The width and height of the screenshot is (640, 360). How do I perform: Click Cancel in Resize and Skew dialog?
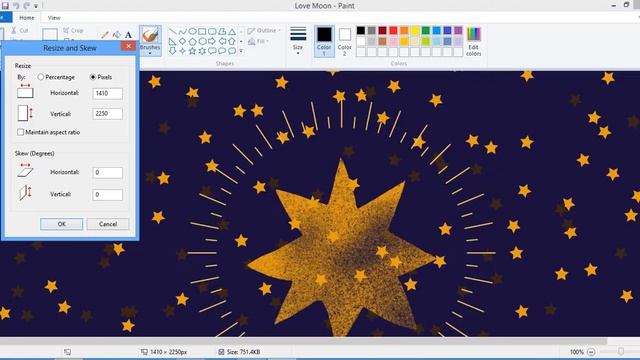(x=108, y=224)
